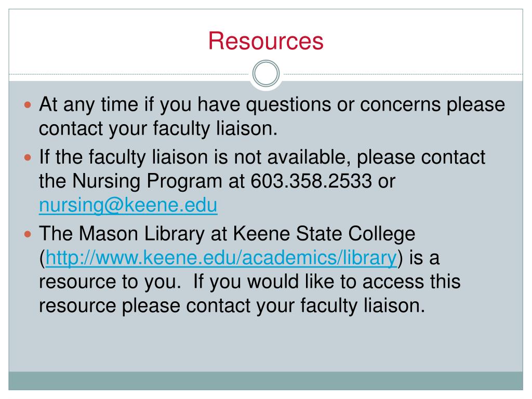Select the first orange bullet point

(28, 105)
